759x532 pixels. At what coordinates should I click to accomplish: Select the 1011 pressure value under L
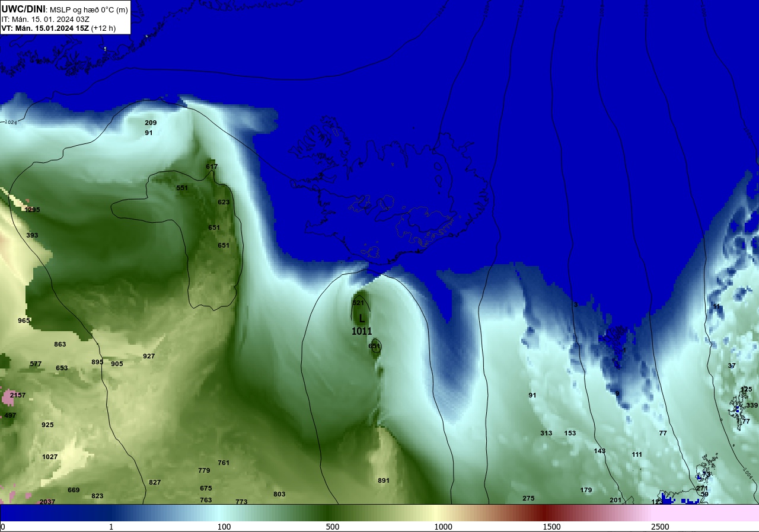(x=362, y=331)
